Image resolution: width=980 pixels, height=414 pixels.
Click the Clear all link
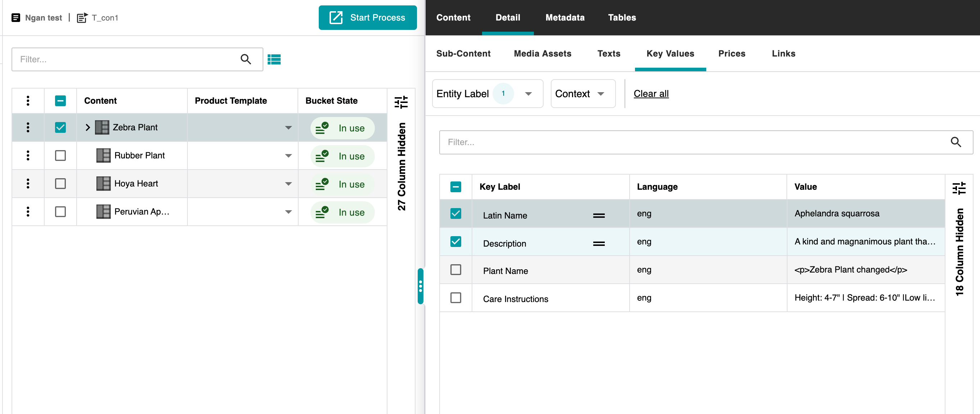(651, 94)
